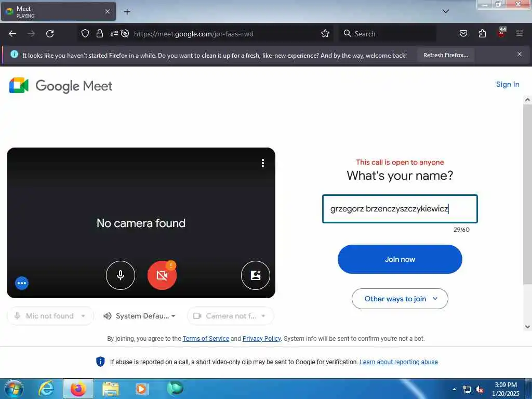Open the System Default speaker dropdown

coord(139,316)
